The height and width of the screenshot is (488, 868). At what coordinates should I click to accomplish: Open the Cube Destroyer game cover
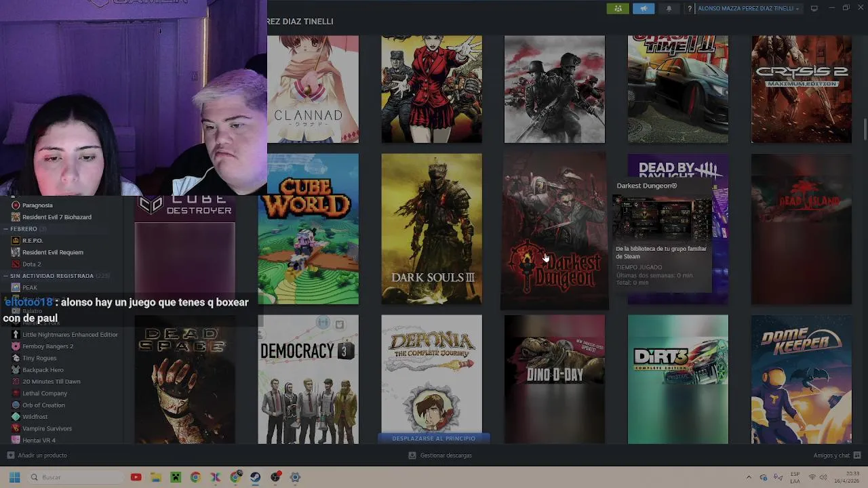click(x=184, y=249)
